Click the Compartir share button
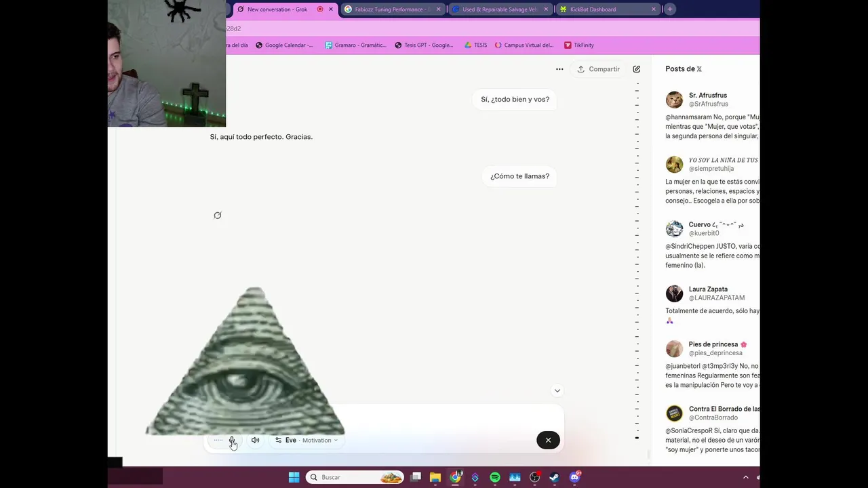868x488 pixels. pyautogui.click(x=598, y=69)
